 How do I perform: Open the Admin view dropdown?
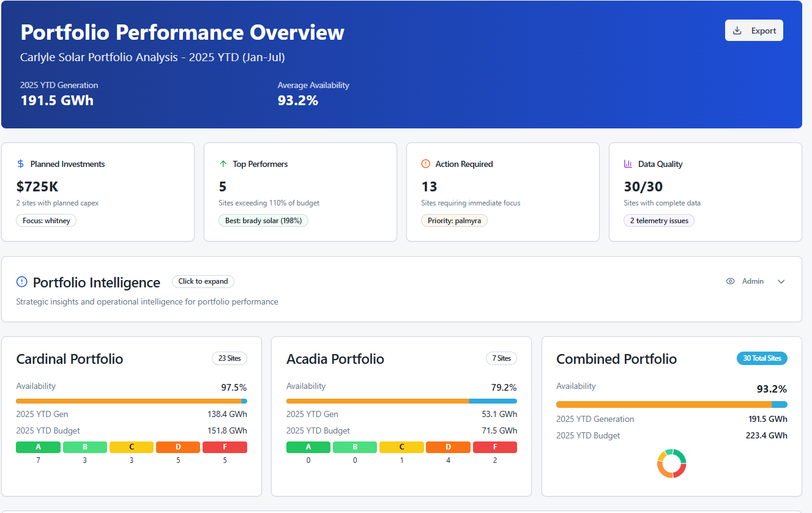click(x=753, y=281)
